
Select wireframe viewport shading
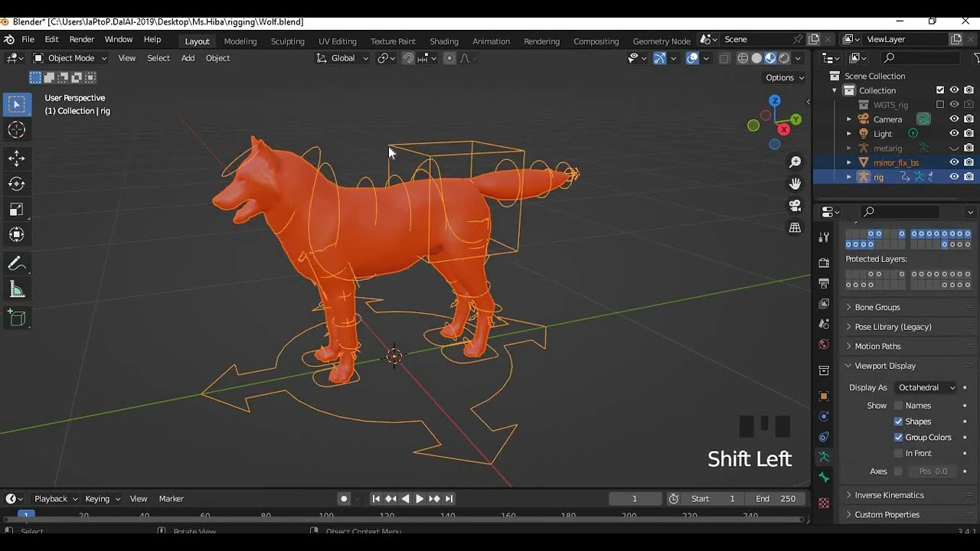click(x=743, y=58)
